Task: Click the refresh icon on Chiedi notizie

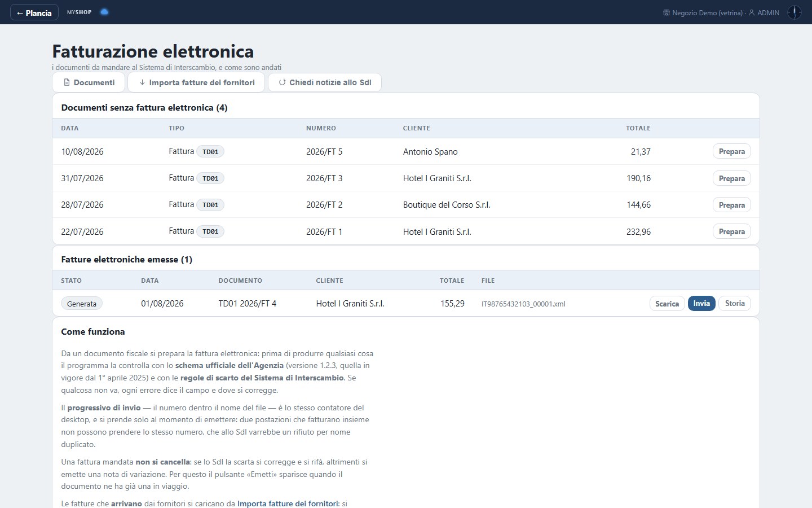Action: pyautogui.click(x=283, y=82)
